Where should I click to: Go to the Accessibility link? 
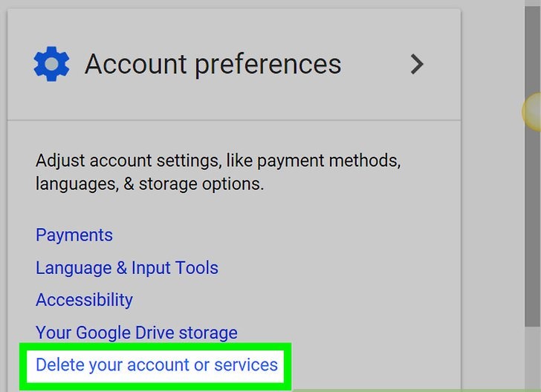tap(84, 300)
